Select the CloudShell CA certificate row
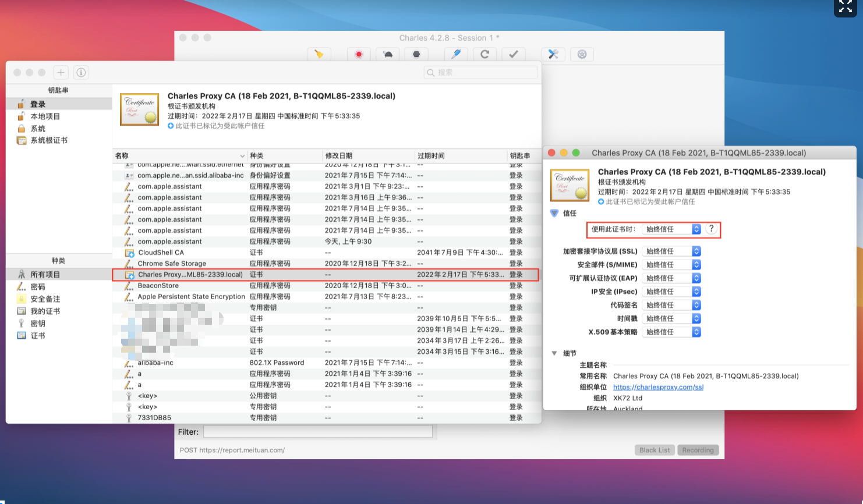This screenshot has width=863, height=504. [x=326, y=253]
